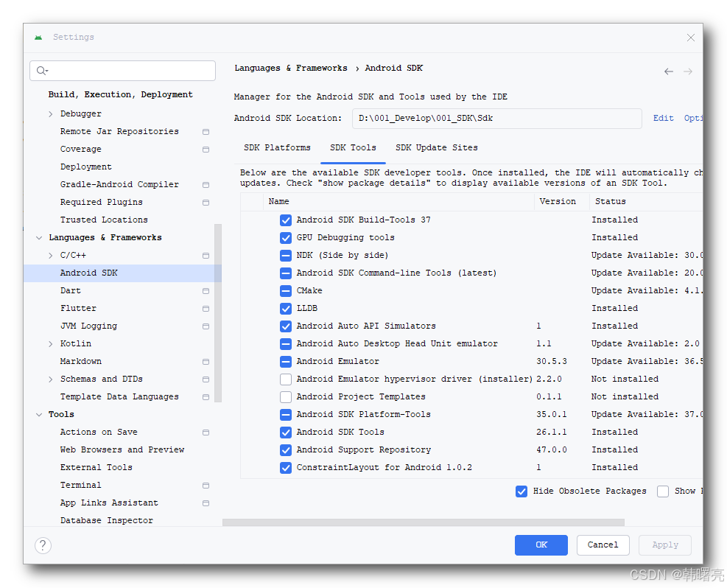Click the Cancel button

[603, 545]
